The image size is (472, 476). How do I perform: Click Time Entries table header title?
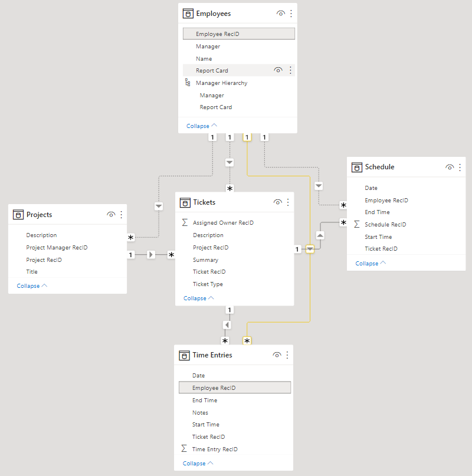[x=212, y=355]
